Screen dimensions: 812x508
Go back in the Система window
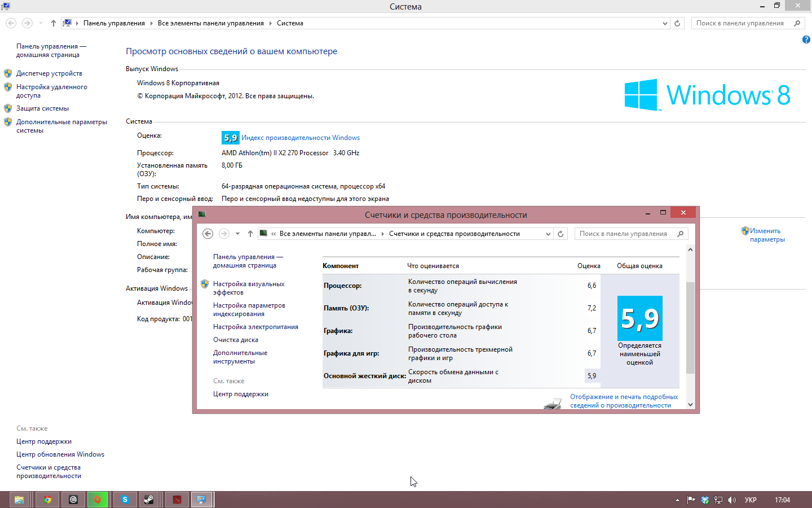point(11,23)
